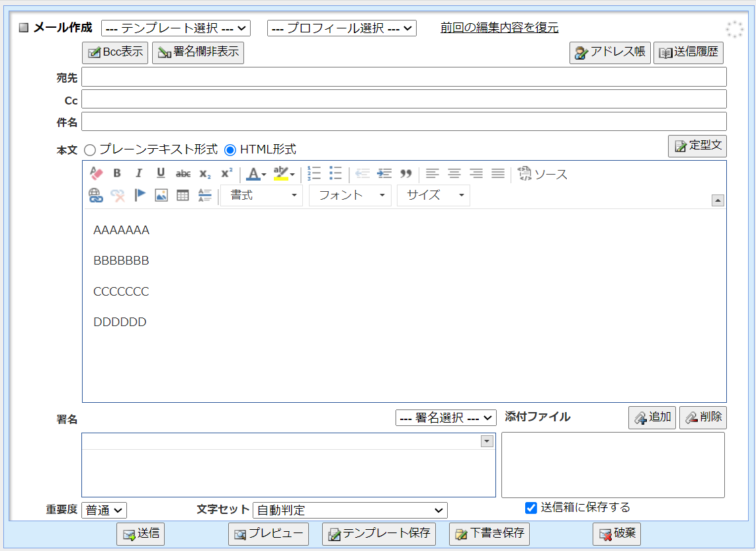Click the 定型文 button
This screenshot has height=551, width=756.
697,146
